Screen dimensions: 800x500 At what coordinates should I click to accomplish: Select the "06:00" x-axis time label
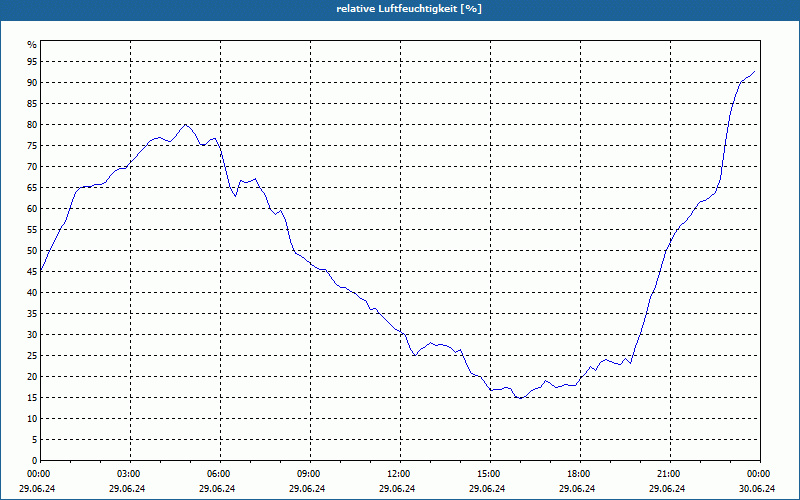[x=217, y=474]
